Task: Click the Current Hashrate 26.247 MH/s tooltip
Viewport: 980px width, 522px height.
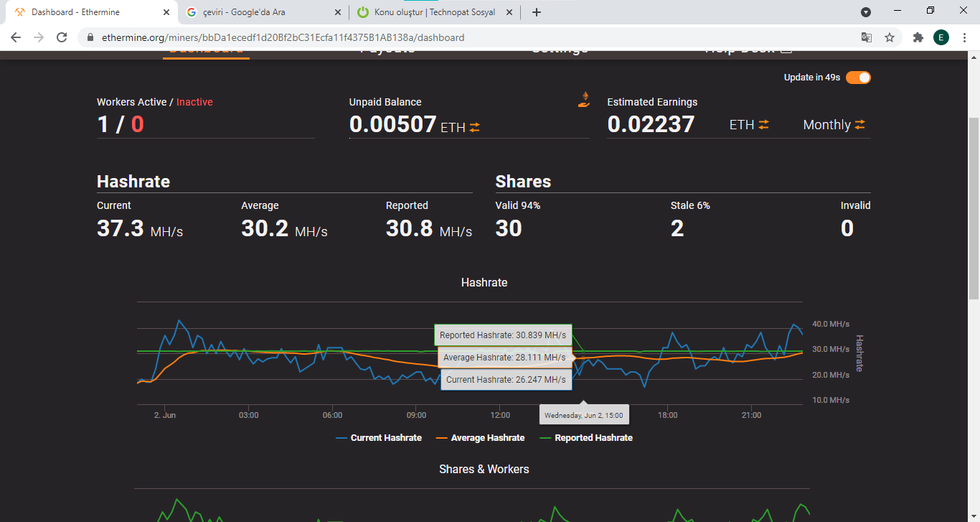Action: [x=506, y=380]
